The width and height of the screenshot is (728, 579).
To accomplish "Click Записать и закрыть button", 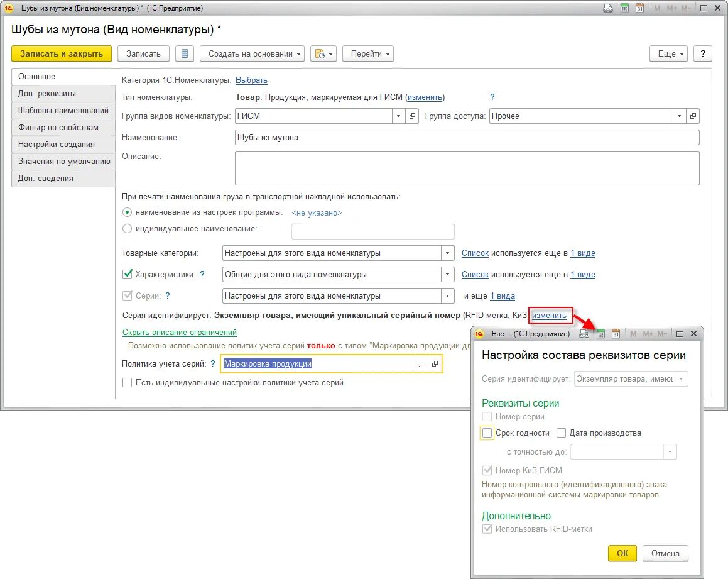I will pyautogui.click(x=62, y=54).
